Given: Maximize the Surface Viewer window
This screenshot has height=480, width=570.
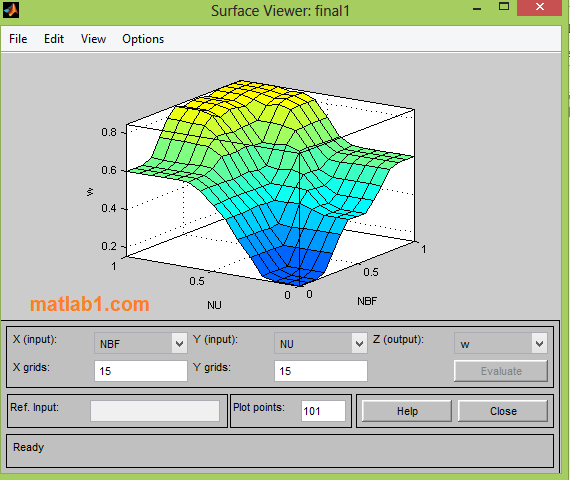Looking at the screenshot, I should (x=504, y=7).
